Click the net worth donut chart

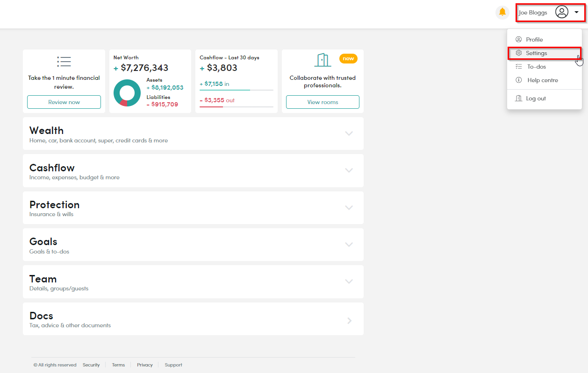pos(127,93)
